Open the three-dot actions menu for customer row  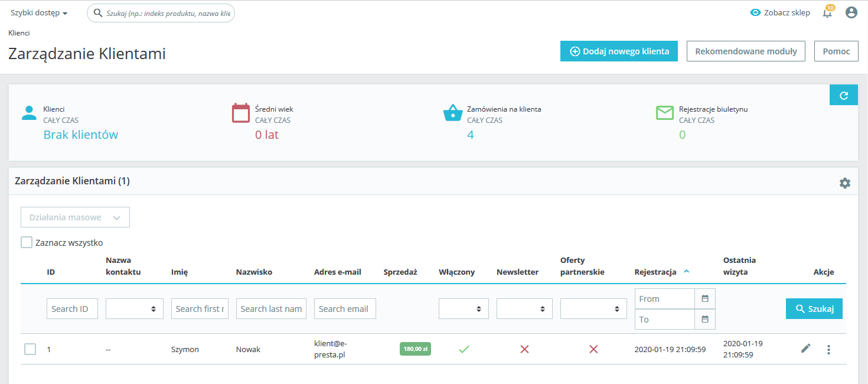[x=828, y=350]
